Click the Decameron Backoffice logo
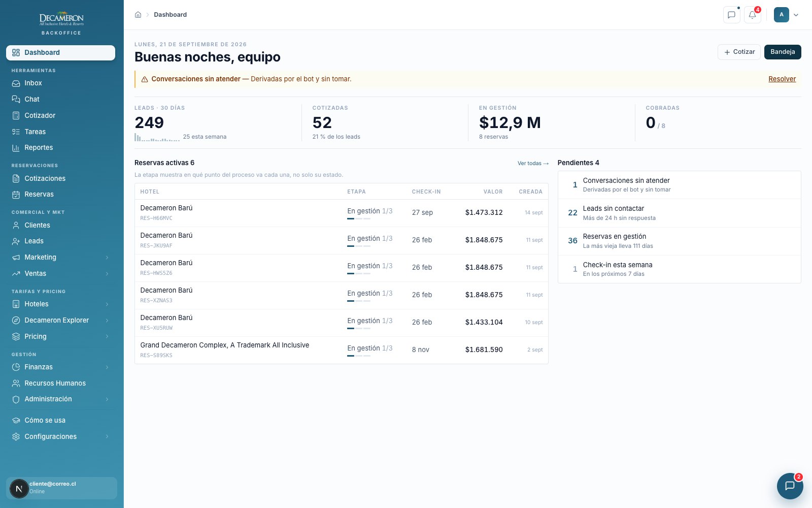This screenshot has height=508, width=812. [x=61, y=23]
